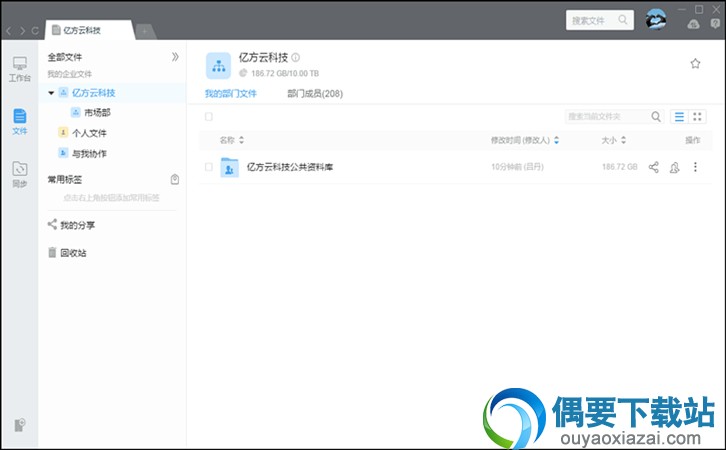Open 个人文件 in the sidebar
Image resolution: width=726 pixels, height=450 pixels.
(x=89, y=133)
